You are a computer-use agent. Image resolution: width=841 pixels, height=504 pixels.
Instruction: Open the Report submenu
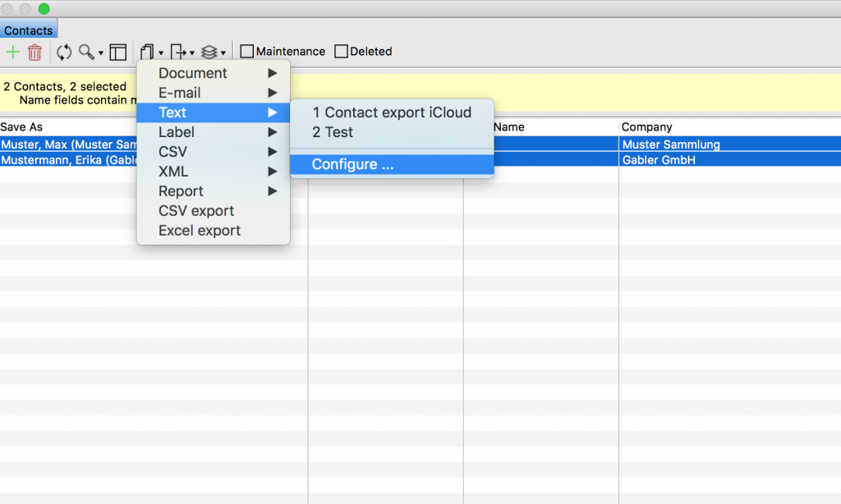pos(214,191)
